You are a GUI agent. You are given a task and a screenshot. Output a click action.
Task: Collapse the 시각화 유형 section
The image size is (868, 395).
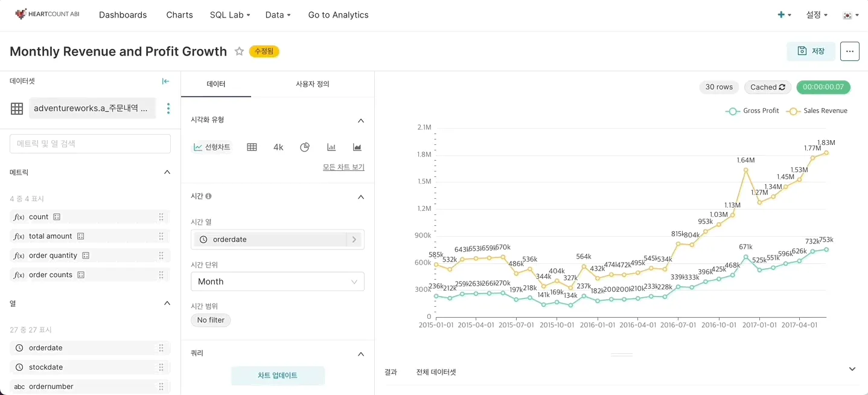(x=361, y=120)
